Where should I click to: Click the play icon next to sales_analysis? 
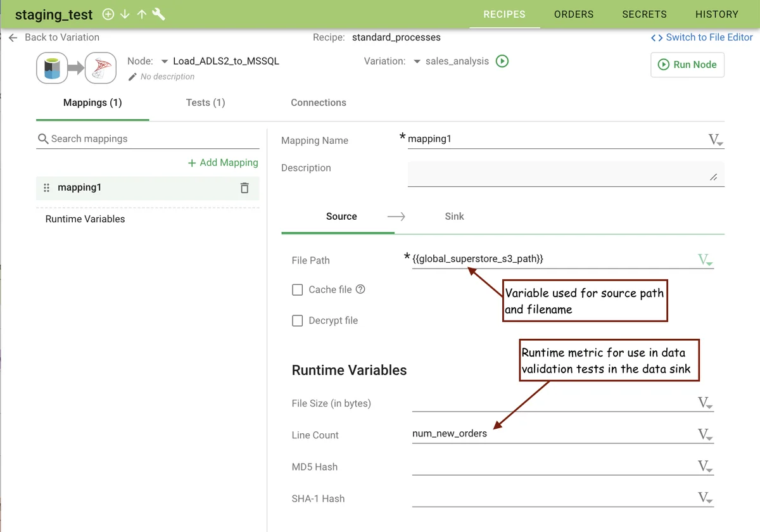pyautogui.click(x=502, y=61)
